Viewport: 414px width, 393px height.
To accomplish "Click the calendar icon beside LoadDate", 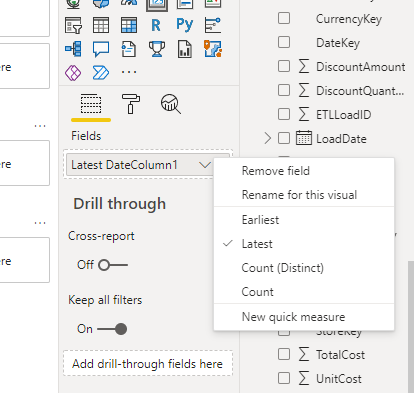I will tap(304, 138).
